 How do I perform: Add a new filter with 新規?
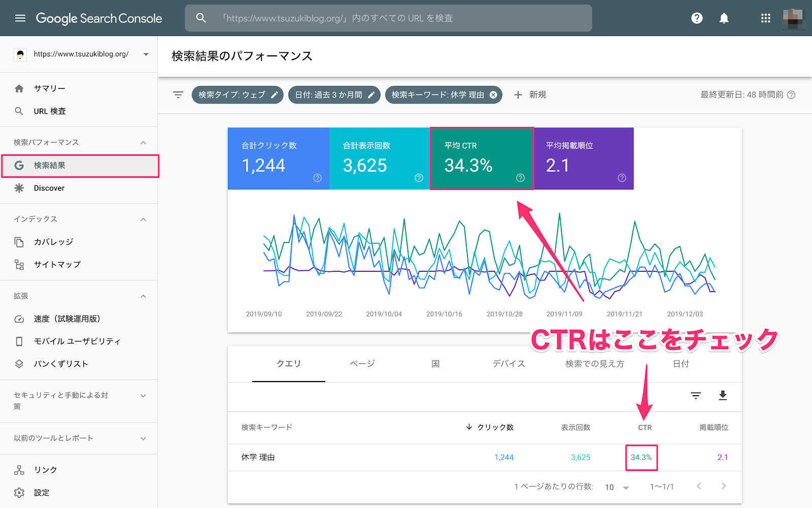tap(530, 95)
